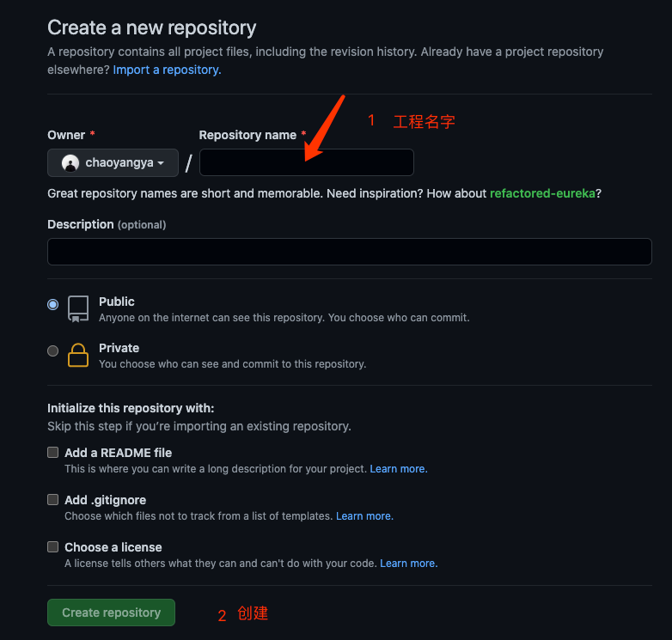Click the private repository lock icon
The height and width of the screenshot is (640, 672).
(78, 355)
